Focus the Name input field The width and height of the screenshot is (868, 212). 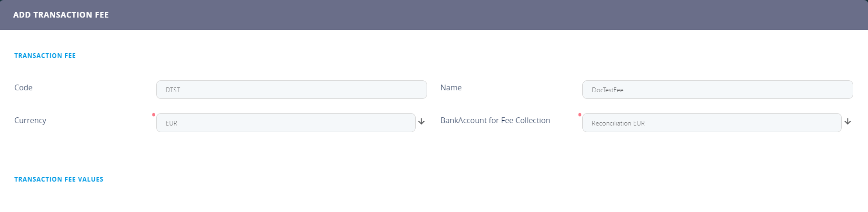(x=718, y=90)
